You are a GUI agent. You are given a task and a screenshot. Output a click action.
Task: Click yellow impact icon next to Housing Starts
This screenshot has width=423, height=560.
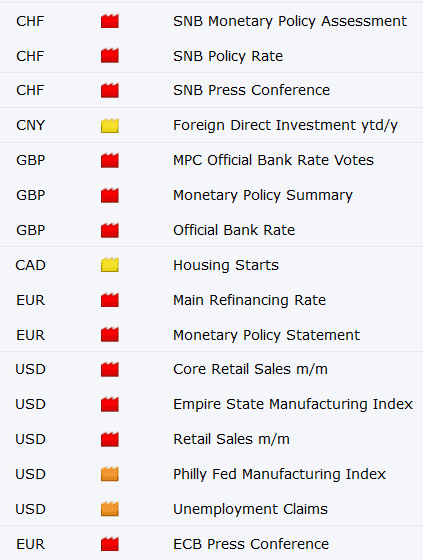pos(110,265)
